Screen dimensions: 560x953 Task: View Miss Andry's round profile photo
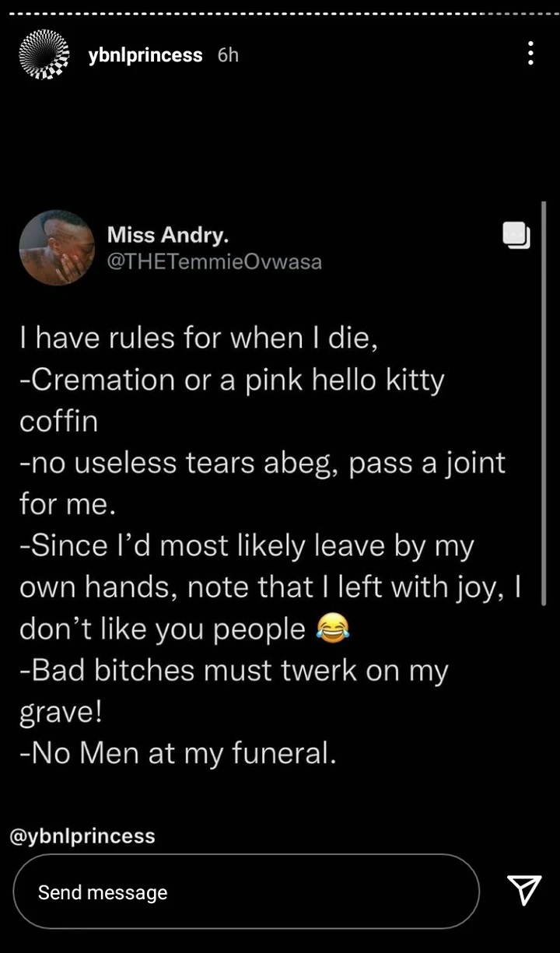[x=56, y=248]
